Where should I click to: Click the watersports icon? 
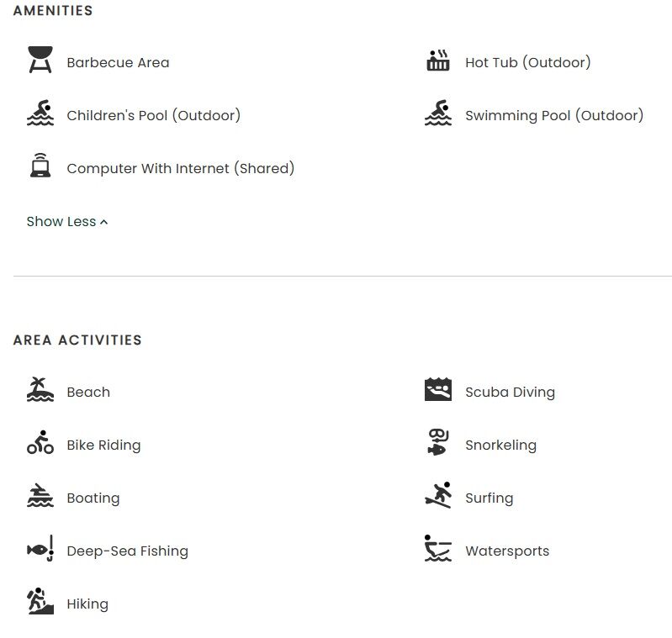pyautogui.click(x=437, y=549)
